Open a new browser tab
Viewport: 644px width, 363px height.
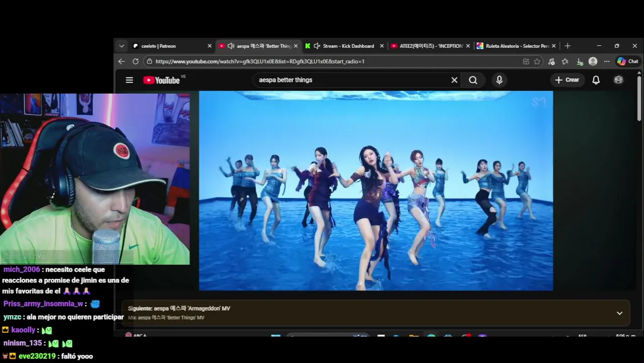tap(567, 46)
